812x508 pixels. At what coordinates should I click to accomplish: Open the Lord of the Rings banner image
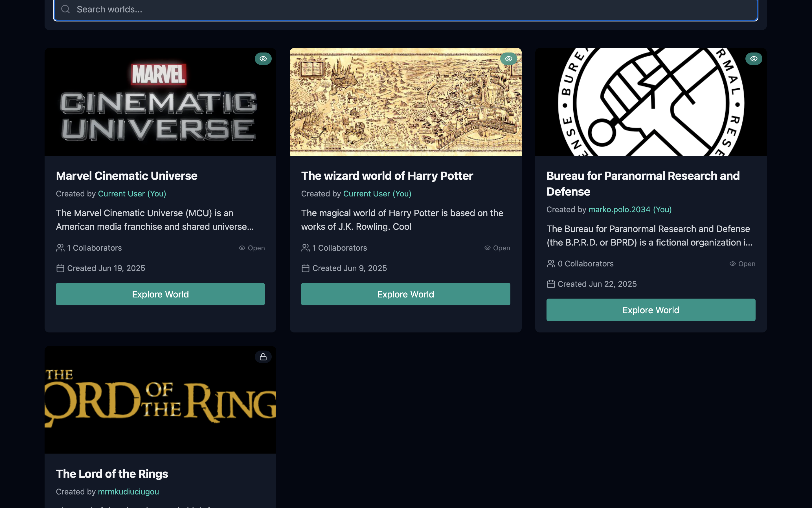[160, 400]
